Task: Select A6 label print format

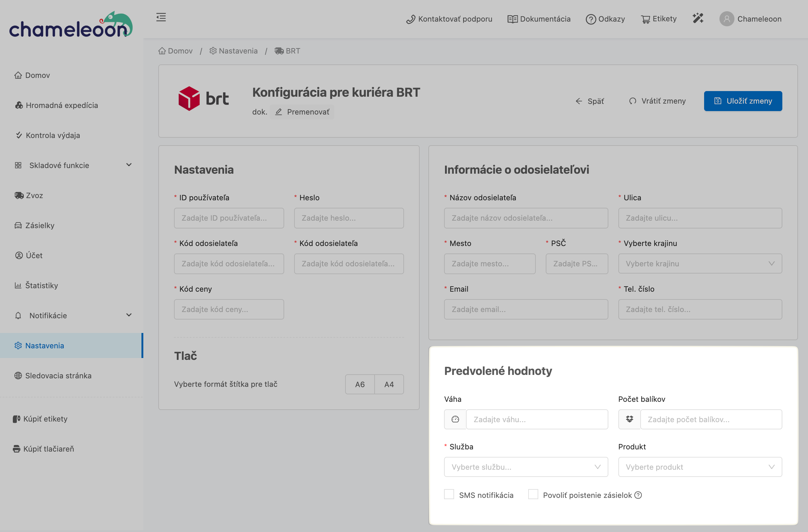Action: [360, 384]
